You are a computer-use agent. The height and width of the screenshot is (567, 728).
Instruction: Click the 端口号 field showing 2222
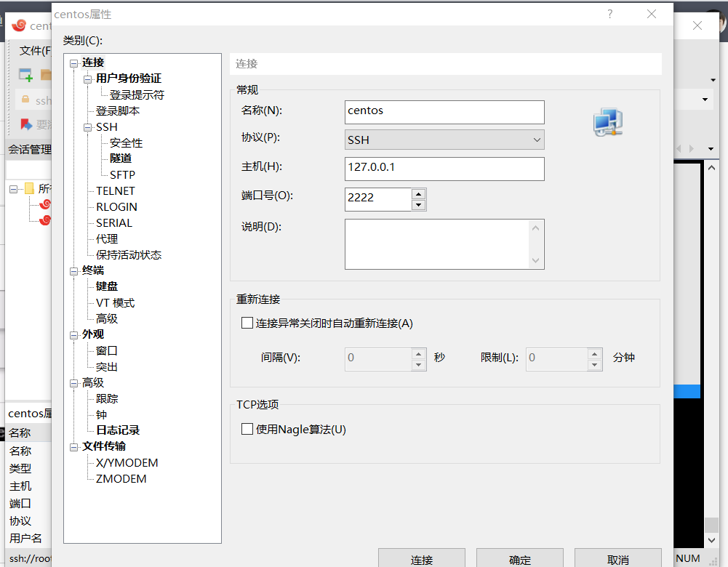[x=378, y=199]
